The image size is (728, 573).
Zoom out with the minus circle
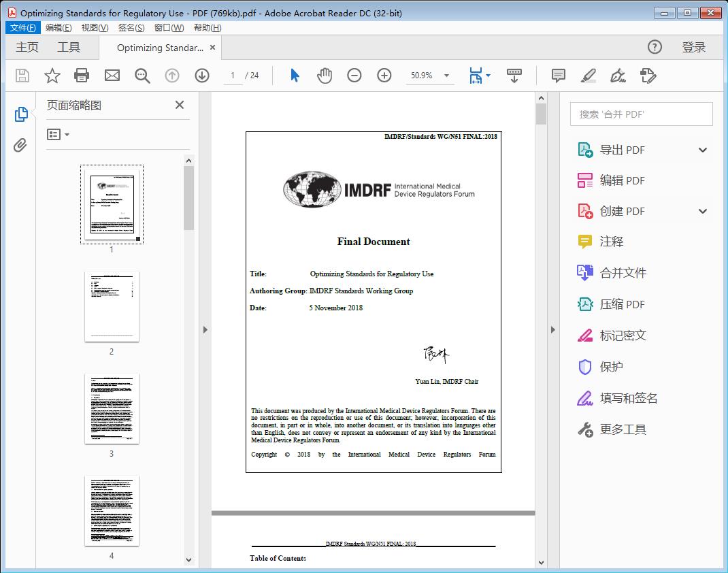coord(354,76)
